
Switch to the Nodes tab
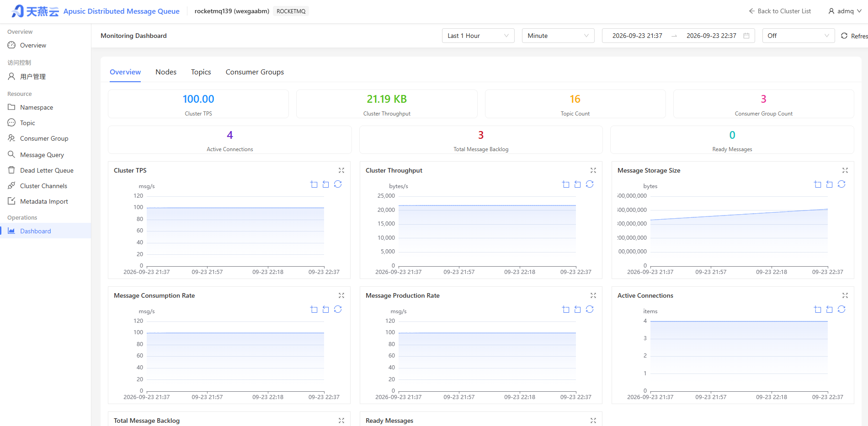166,72
